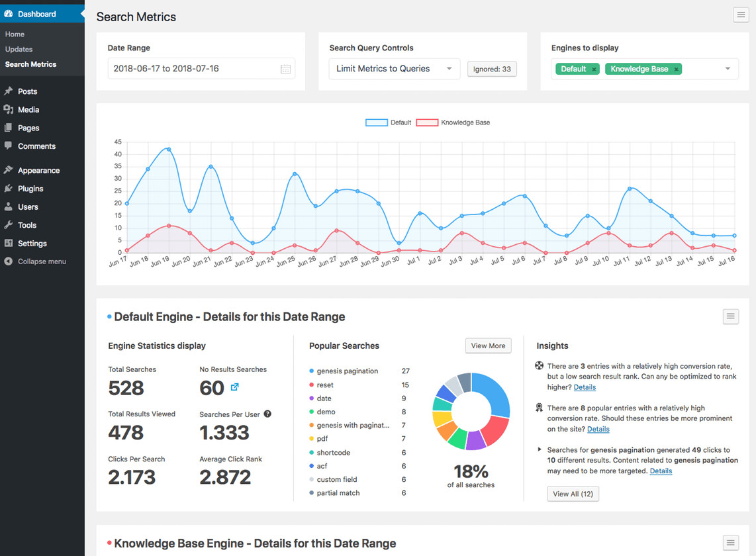The width and height of the screenshot is (756, 556).
Task: Open Details for low search rank insight
Action: 585,387
